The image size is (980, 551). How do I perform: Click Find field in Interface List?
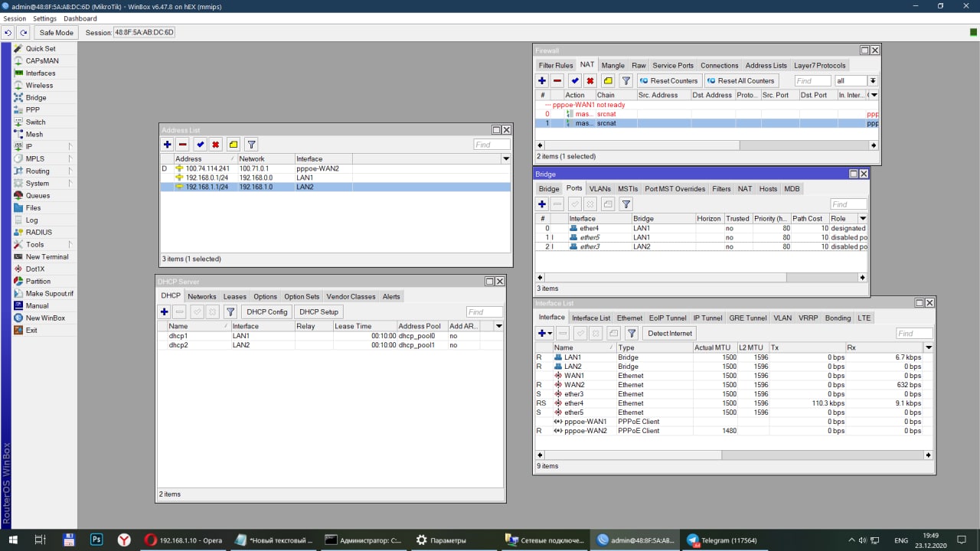[914, 333]
